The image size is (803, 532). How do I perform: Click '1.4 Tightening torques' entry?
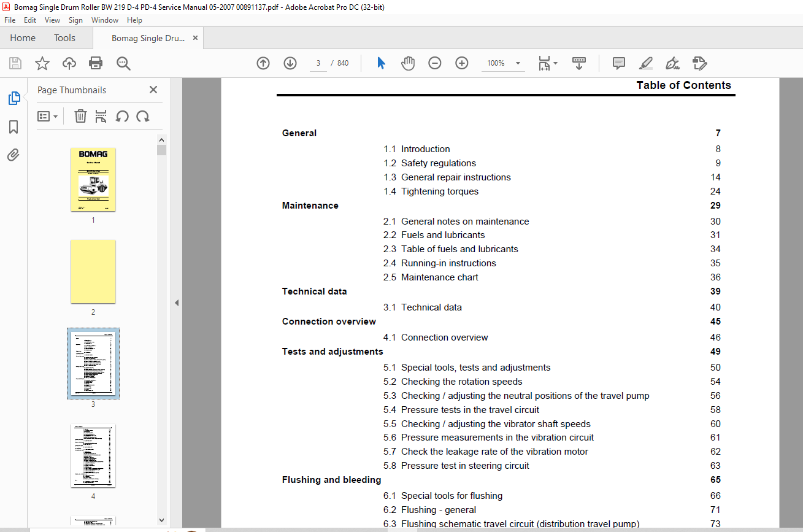tap(431, 191)
